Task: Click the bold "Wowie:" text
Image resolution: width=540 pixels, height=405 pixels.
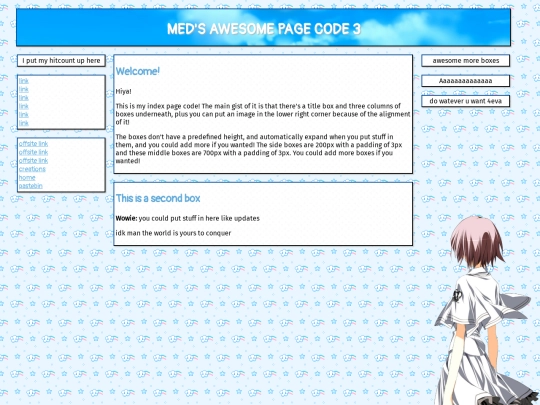Action: [126, 218]
